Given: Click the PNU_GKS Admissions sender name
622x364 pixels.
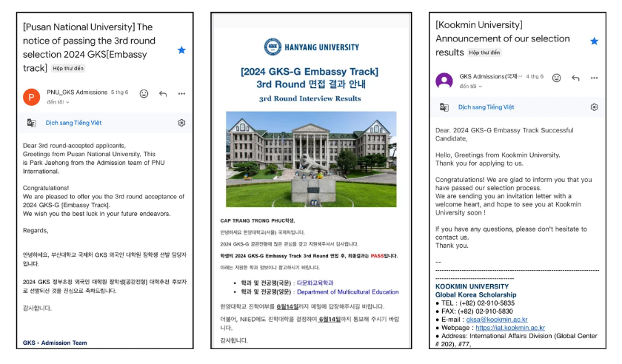Looking at the screenshot, I should coord(77,92).
